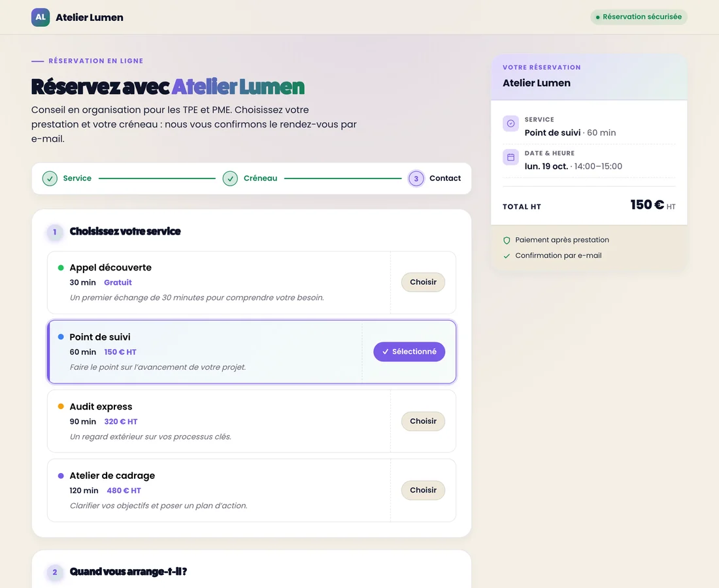Viewport: 719px width, 588px height.
Task: Click the Votre réservation header label
Action: pos(542,67)
